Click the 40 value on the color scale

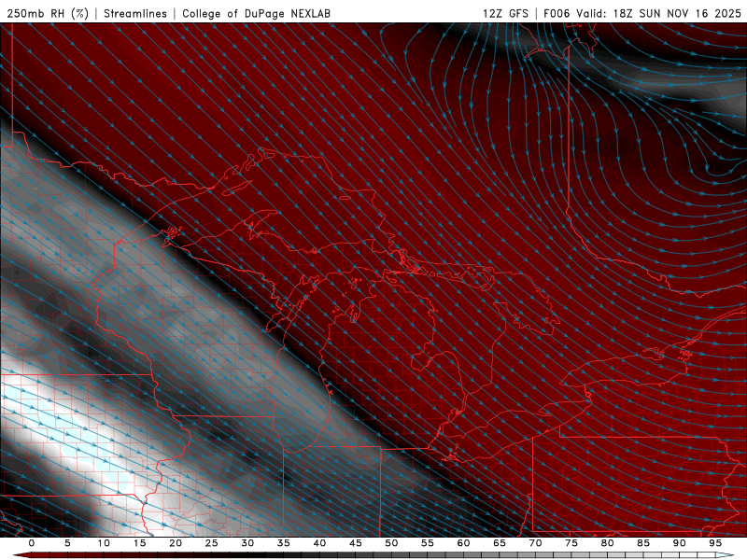tap(319, 543)
